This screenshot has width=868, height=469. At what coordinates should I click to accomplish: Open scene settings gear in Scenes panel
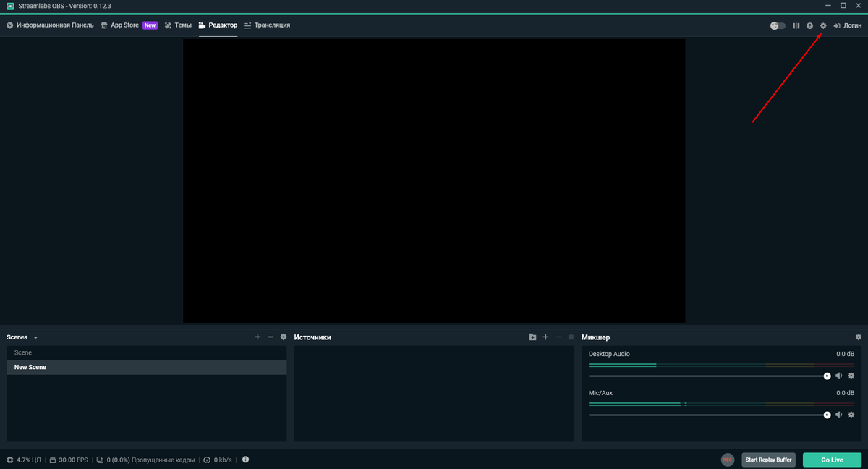click(x=284, y=337)
